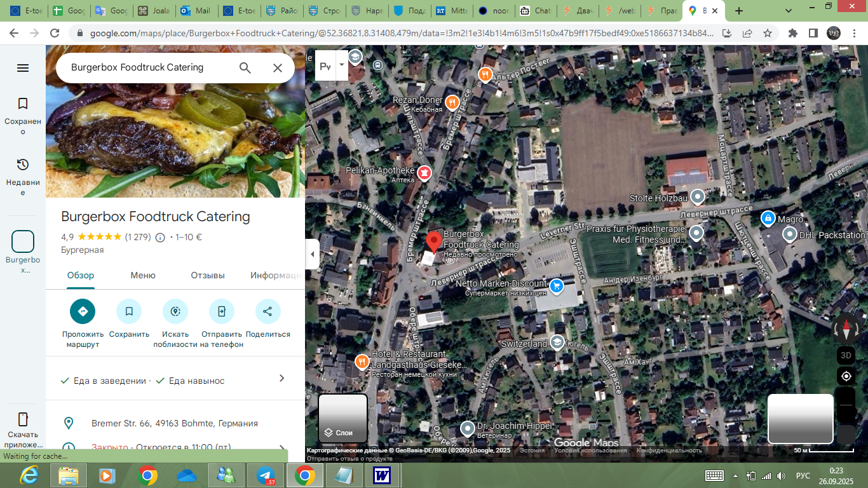Screen dimensions: 868x488
Task: Open Telegram from the taskbar
Action: (x=266, y=475)
